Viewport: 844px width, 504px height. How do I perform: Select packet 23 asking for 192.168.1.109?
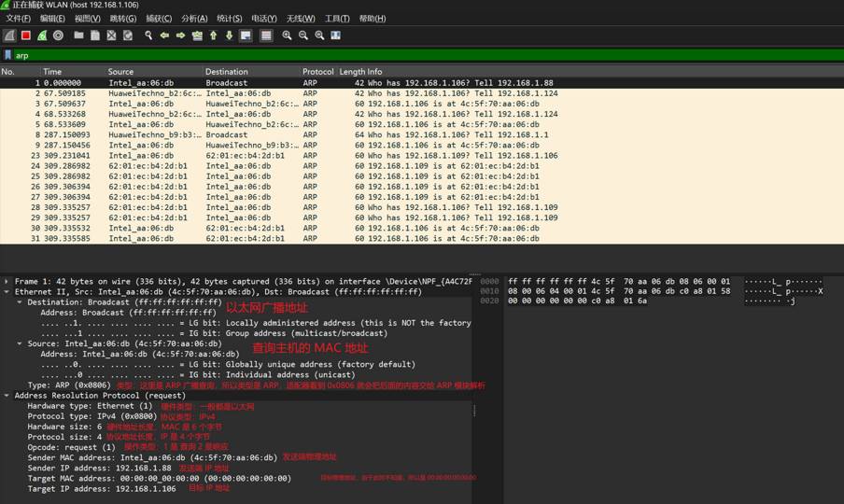(x=280, y=156)
